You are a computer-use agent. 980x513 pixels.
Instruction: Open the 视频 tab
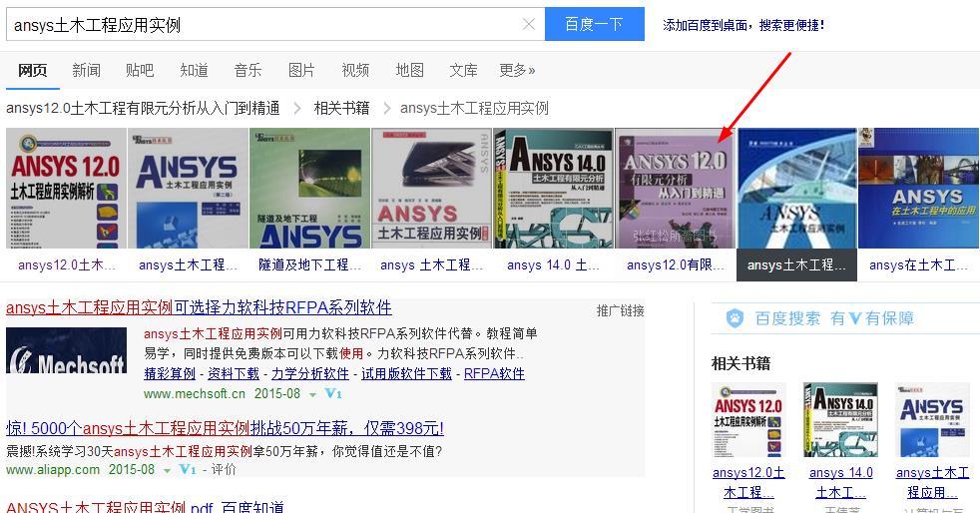click(x=355, y=70)
